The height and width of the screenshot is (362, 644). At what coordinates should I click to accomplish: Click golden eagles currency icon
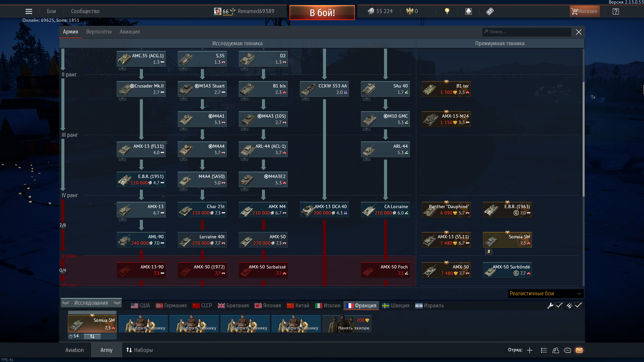pyautogui.click(x=410, y=11)
